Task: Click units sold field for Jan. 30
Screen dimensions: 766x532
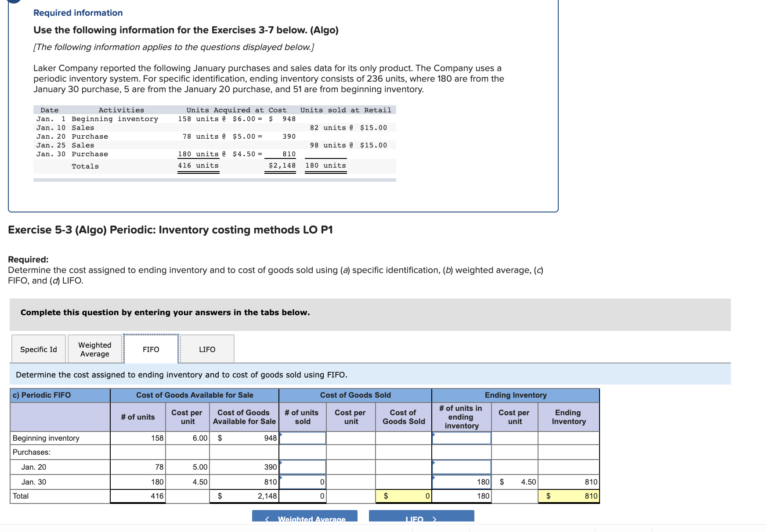Action: tap(303, 482)
